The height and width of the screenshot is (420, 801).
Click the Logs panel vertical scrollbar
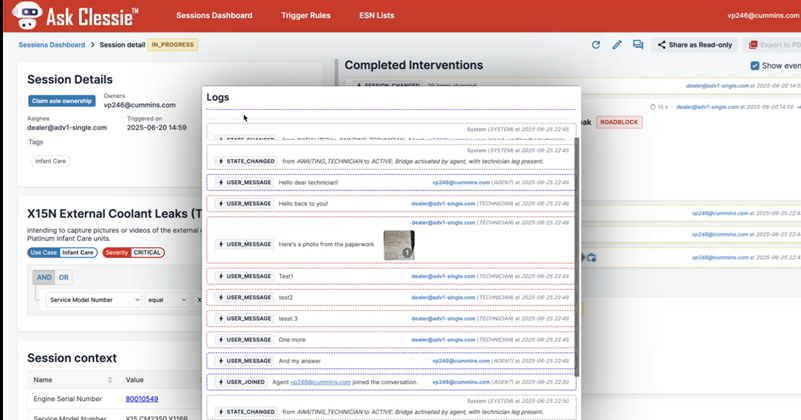tap(577, 257)
